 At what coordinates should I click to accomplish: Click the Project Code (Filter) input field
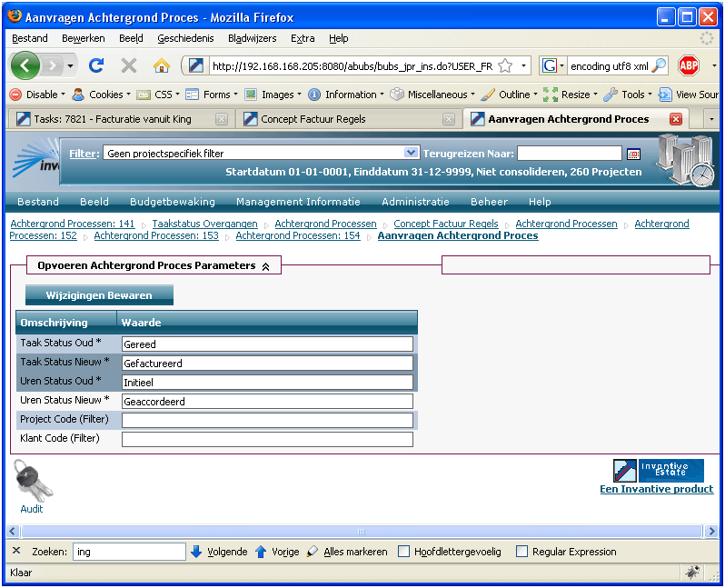click(267, 421)
